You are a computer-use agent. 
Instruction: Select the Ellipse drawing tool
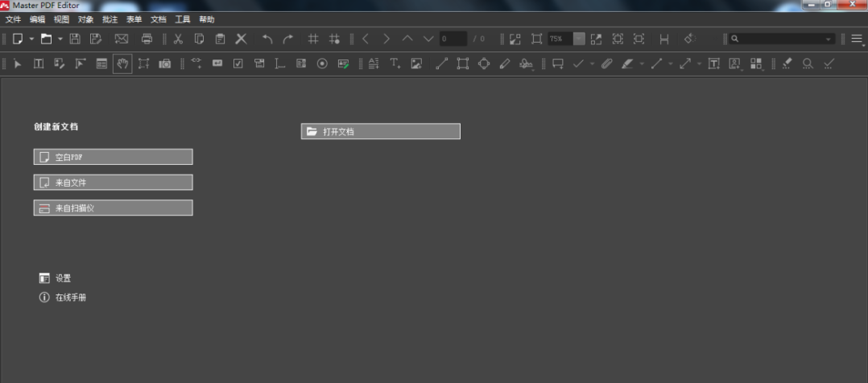click(x=484, y=64)
